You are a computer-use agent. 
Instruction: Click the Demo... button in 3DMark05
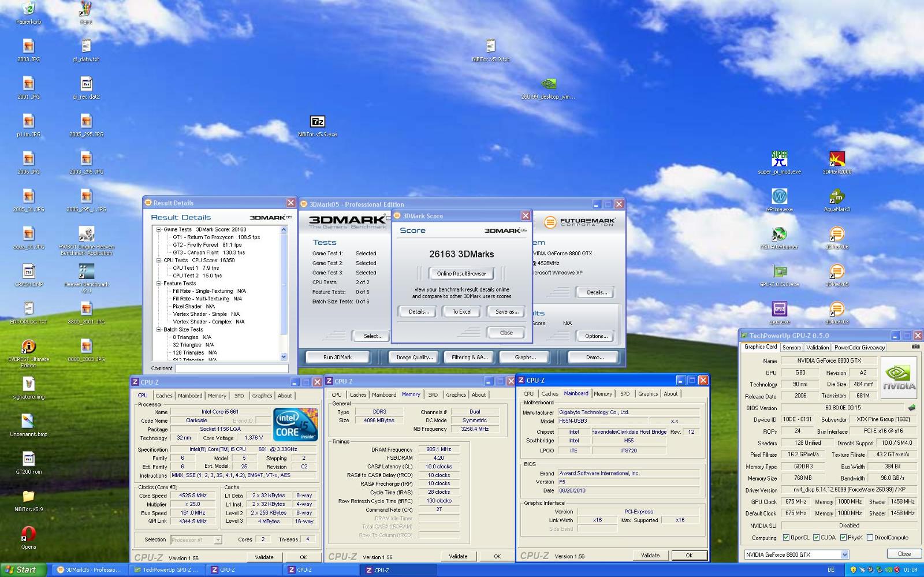click(x=594, y=358)
